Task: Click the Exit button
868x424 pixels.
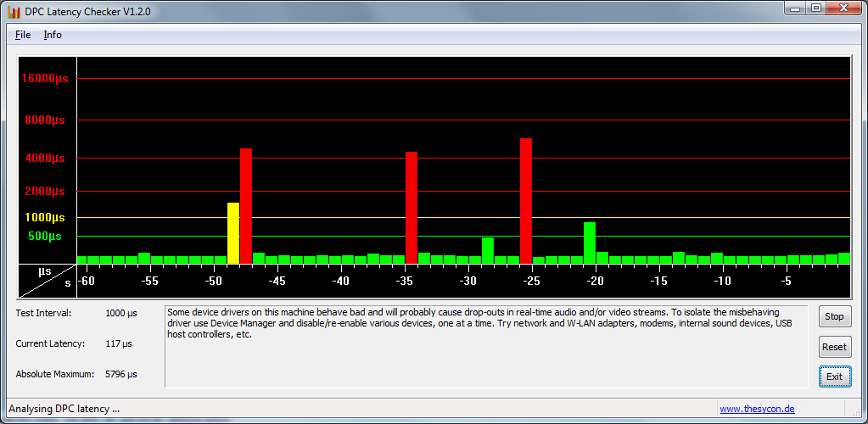Action: [834, 377]
